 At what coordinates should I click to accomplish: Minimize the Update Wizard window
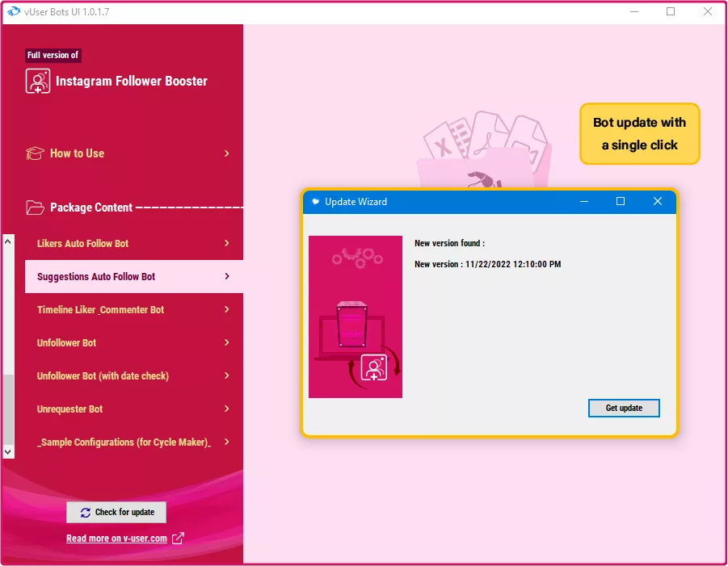click(x=584, y=201)
